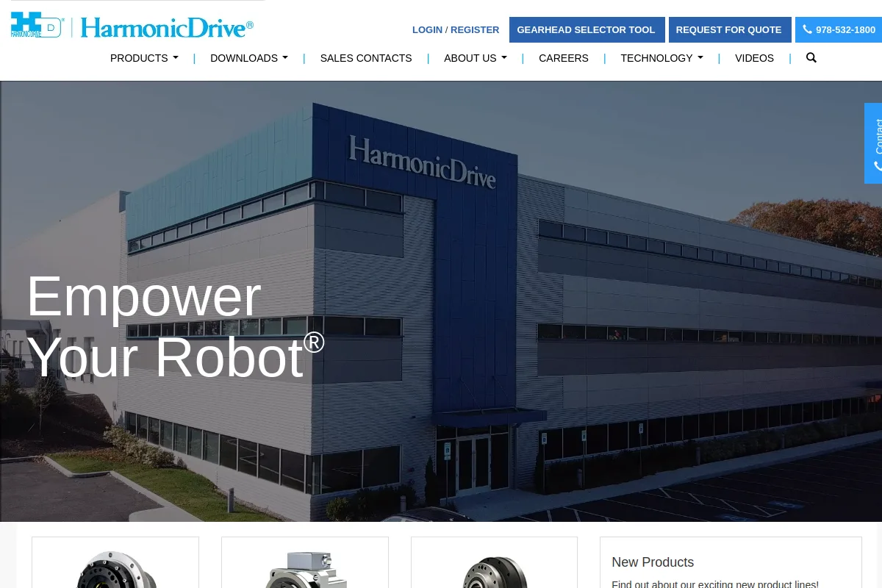Open the search magnifier icon
The height and width of the screenshot is (588, 882).
[x=811, y=57]
